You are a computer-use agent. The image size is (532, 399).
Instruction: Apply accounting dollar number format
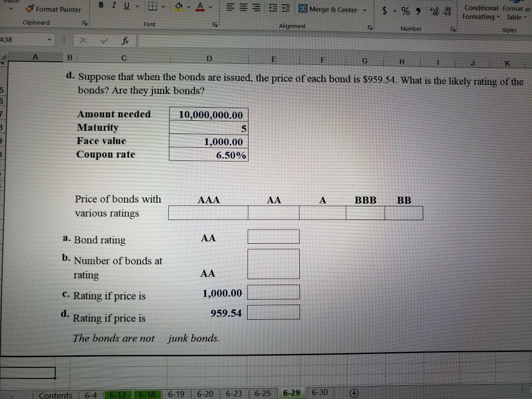(x=384, y=11)
